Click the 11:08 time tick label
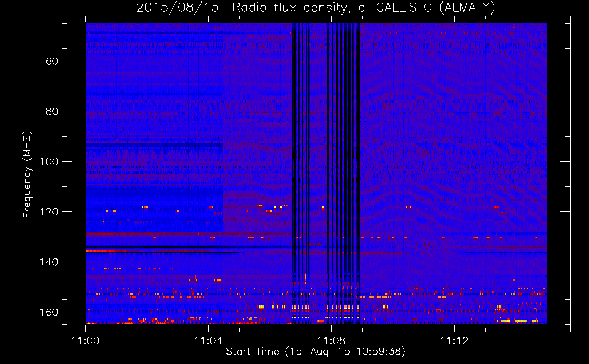The image size is (589, 364). [x=331, y=341]
